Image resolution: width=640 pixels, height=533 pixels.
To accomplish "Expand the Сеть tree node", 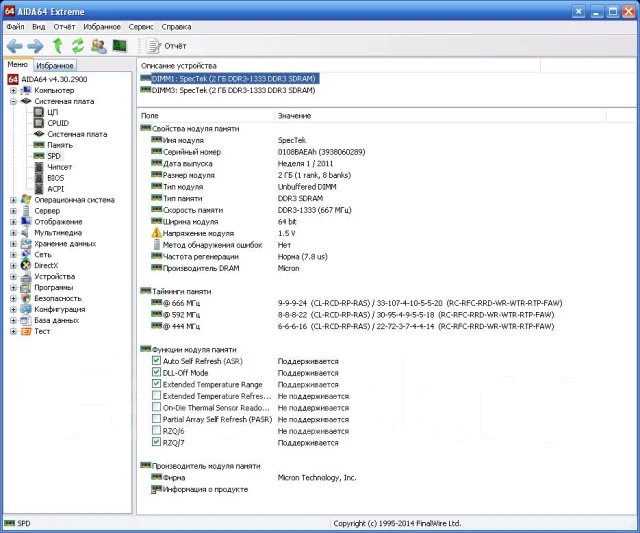I will [13, 255].
